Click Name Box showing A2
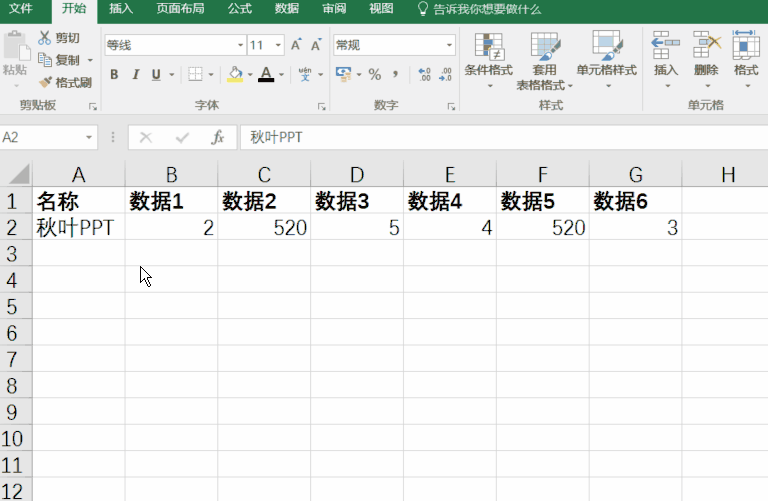The image size is (768, 501). coord(48,138)
